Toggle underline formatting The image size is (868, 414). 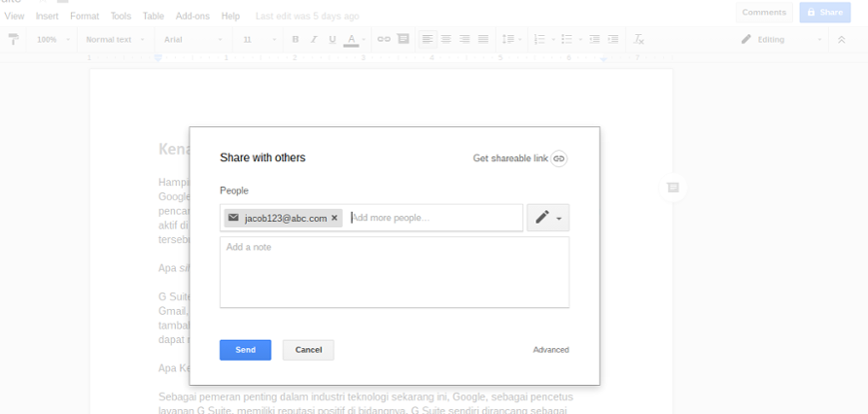tap(333, 39)
